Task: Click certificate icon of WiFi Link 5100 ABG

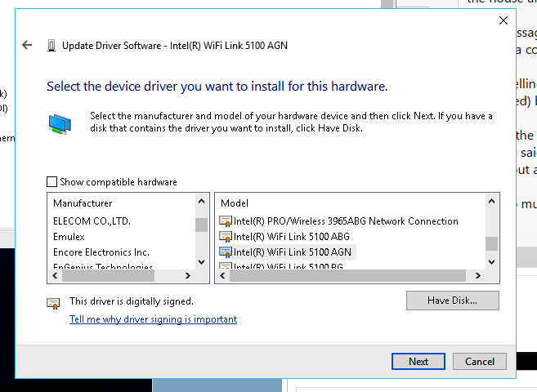Action: (x=226, y=237)
